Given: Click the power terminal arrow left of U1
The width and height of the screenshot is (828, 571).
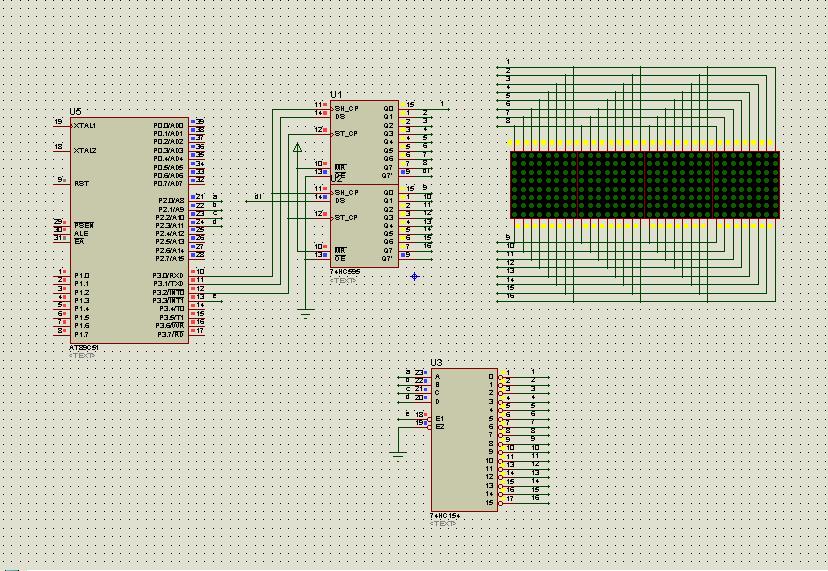Looking at the screenshot, I should 297,148.
